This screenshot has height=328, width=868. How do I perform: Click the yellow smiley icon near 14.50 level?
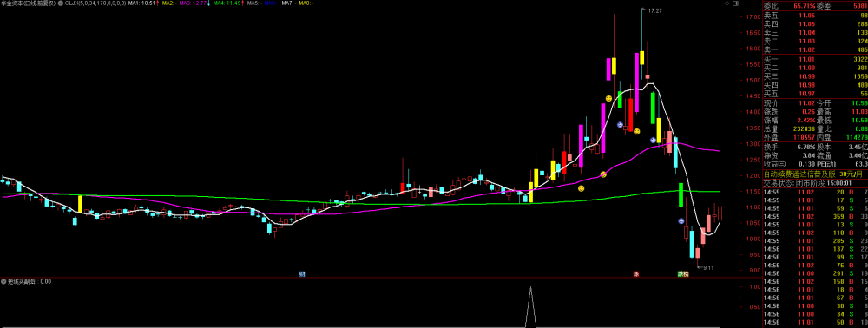[608, 98]
